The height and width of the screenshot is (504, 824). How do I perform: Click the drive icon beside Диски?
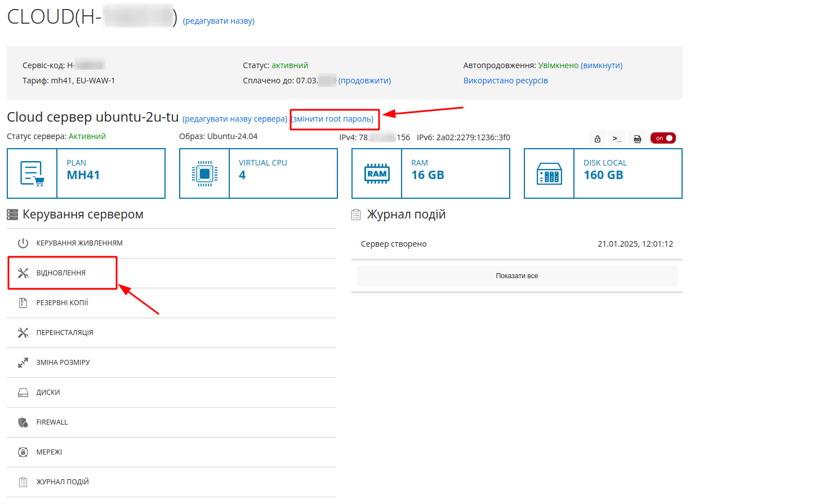point(23,393)
